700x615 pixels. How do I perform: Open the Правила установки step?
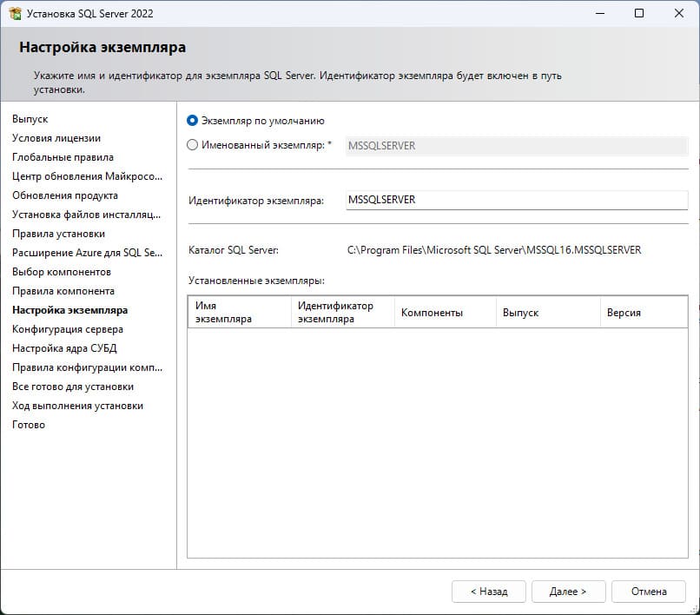point(58,234)
